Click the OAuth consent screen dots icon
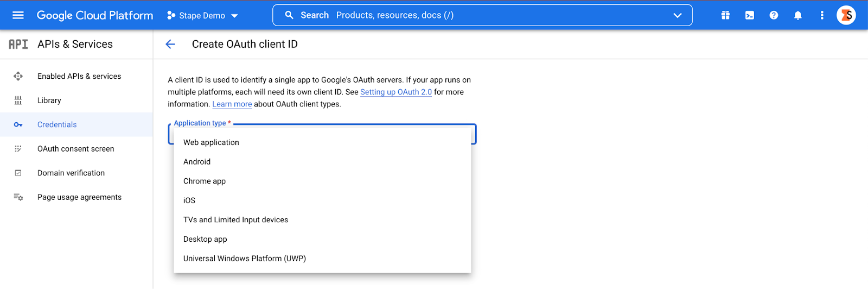 (18, 149)
